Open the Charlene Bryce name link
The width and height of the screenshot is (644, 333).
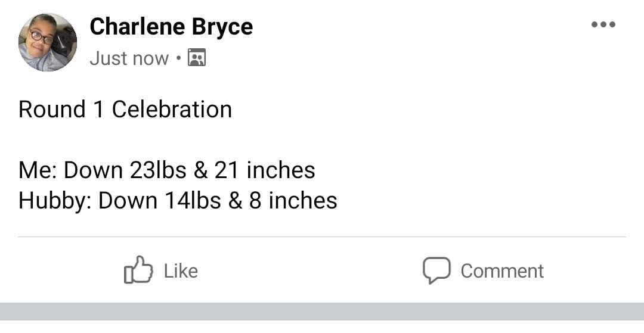point(171,27)
